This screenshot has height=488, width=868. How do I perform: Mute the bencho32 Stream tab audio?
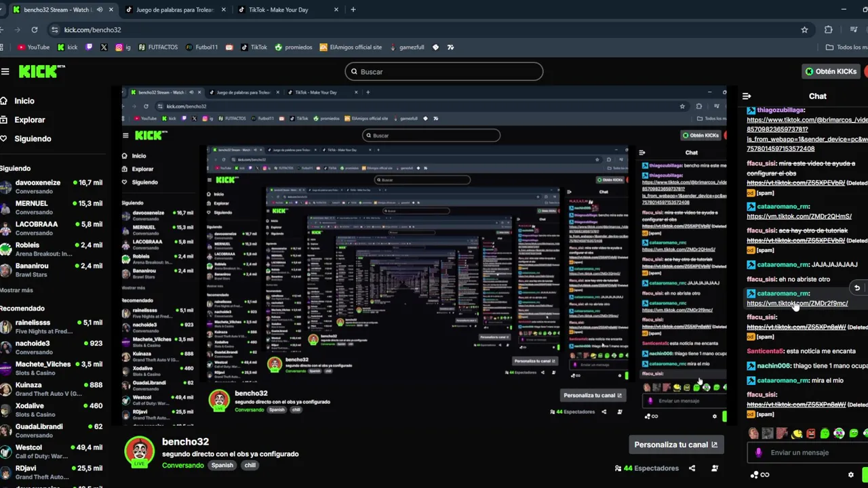pos(100,9)
